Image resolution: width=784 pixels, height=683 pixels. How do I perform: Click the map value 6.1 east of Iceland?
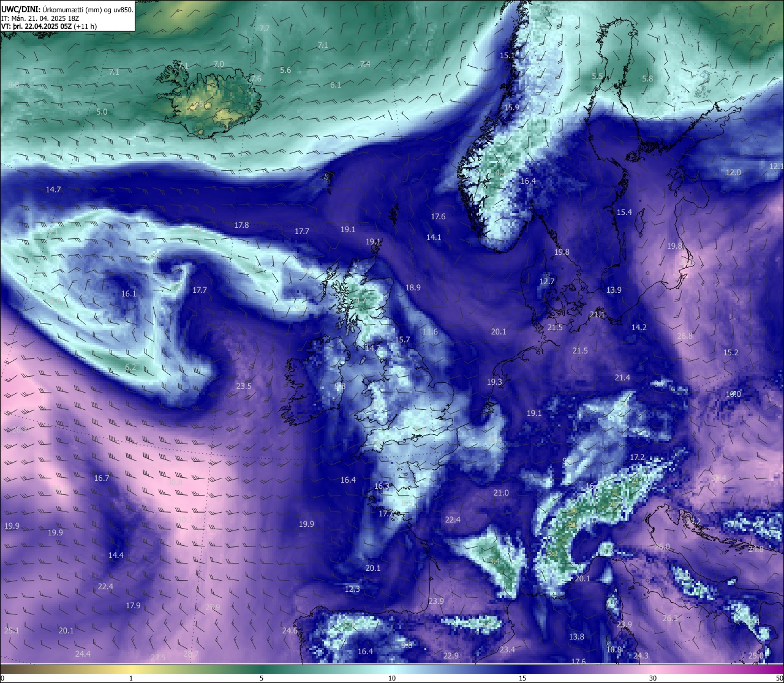click(336, 85)
